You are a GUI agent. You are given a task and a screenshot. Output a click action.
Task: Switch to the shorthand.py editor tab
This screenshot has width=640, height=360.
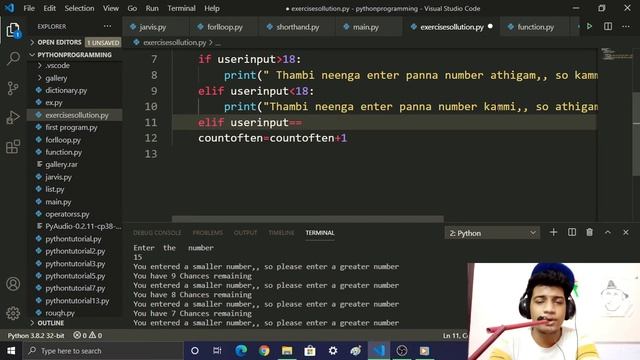click(298, 27)
